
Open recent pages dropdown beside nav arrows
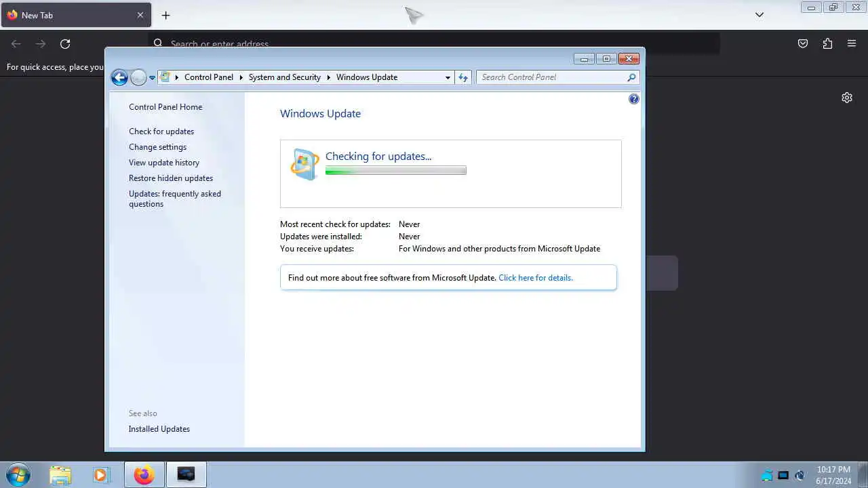pos(152,78)
